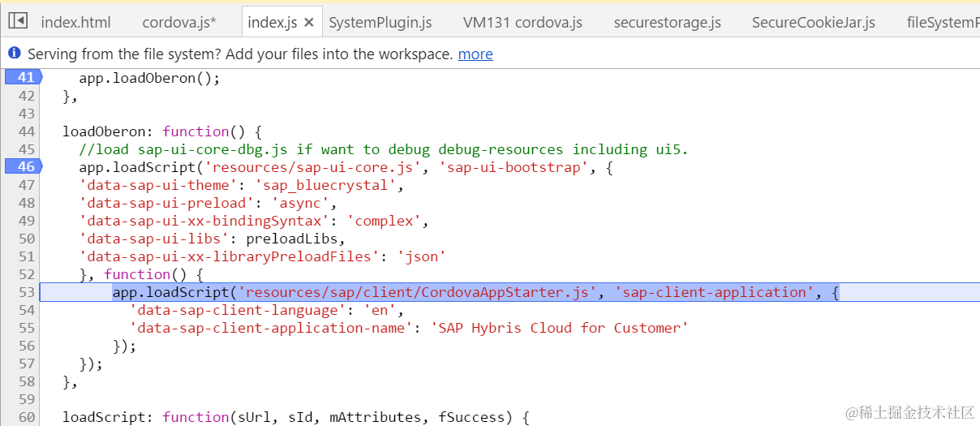Click line number 55 in the gutter
The image size is (980, 426).
[26, 328]
